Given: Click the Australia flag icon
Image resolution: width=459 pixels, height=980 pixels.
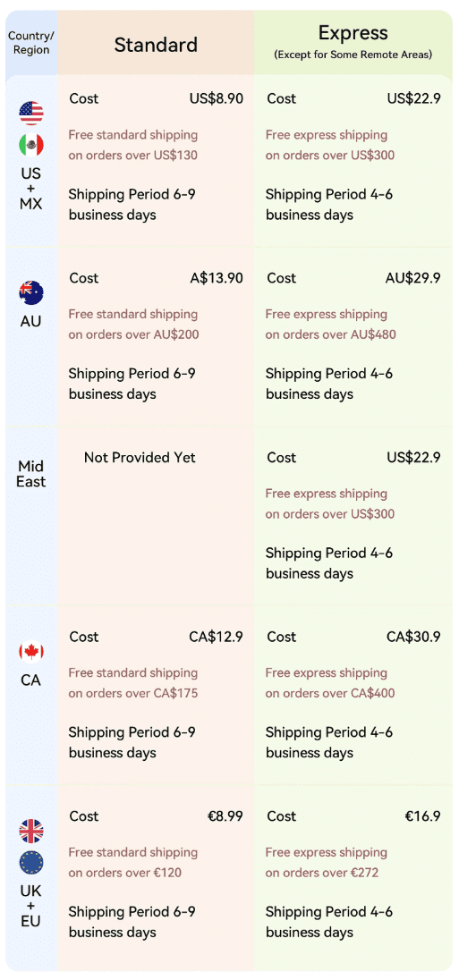Looking at the screenshot, I should click(x=30, y=292).
